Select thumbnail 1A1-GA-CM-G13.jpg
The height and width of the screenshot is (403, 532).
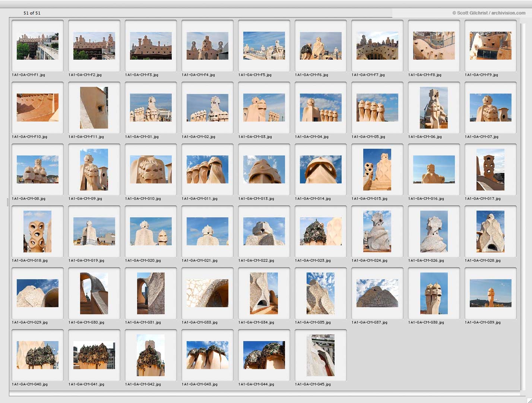point(264,170)
